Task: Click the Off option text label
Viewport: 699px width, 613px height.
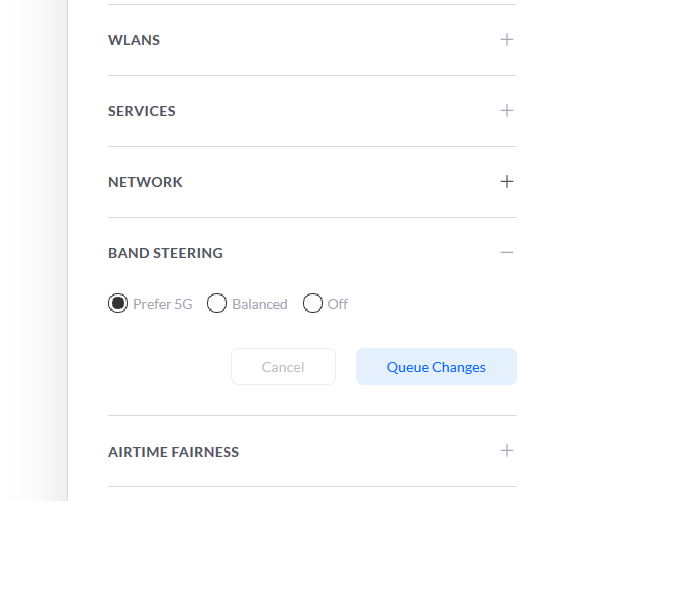Action: coord(337,304)
